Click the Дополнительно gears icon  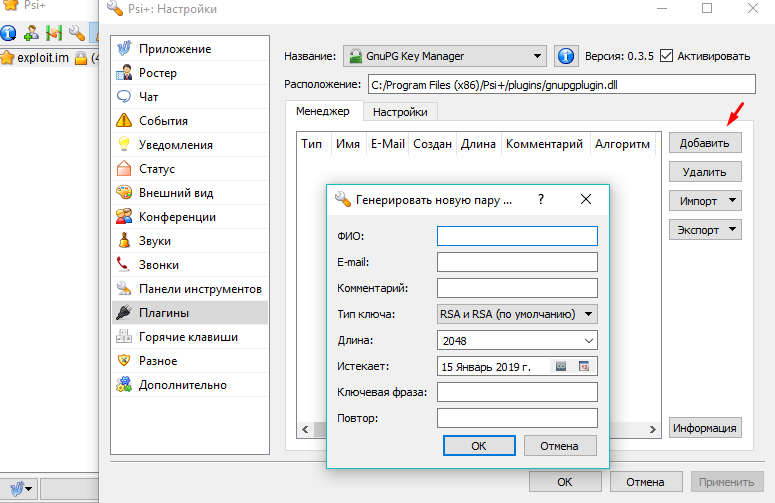click(124, 384)
